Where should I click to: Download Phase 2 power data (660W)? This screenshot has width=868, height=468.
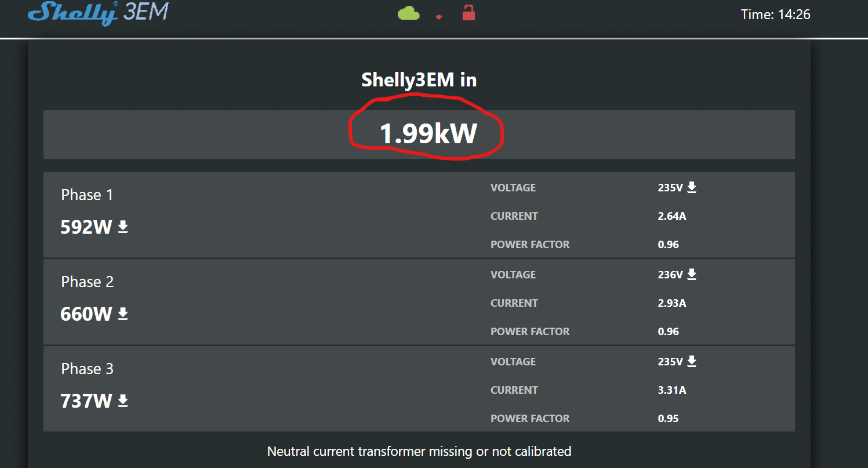pos(123,314)
